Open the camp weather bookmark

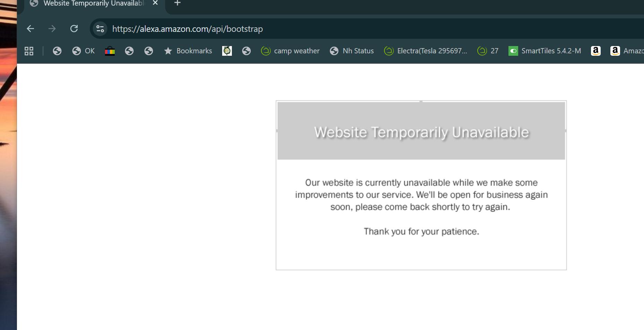(x=290, y=51)
